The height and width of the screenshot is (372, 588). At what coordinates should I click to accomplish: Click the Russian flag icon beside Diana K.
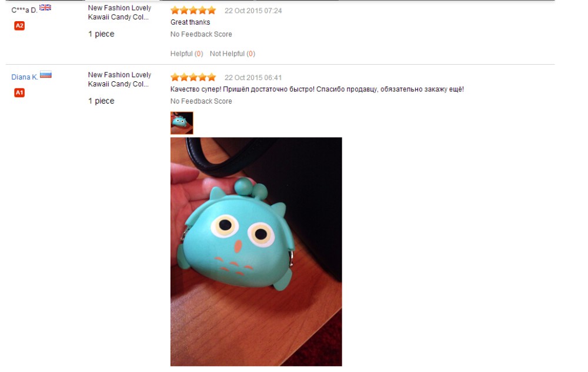[46, 74]
